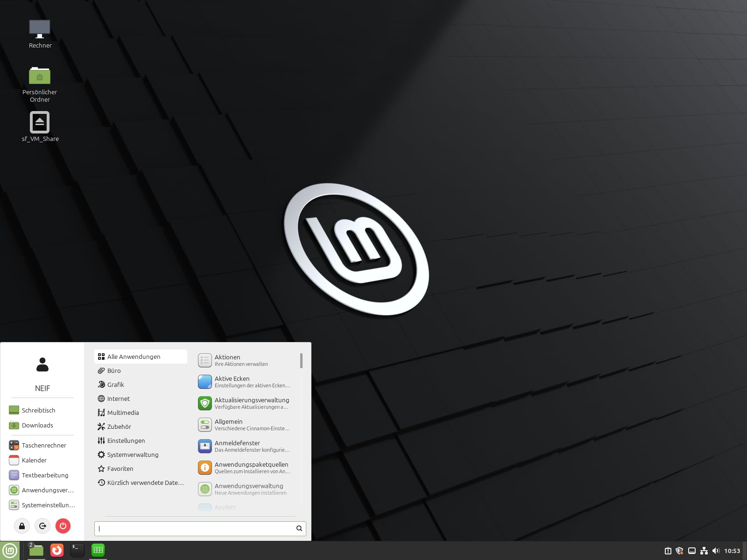Select the Grafik category
Image resolution: width=747 pixels, height=560 pixels.
[141, 385]
